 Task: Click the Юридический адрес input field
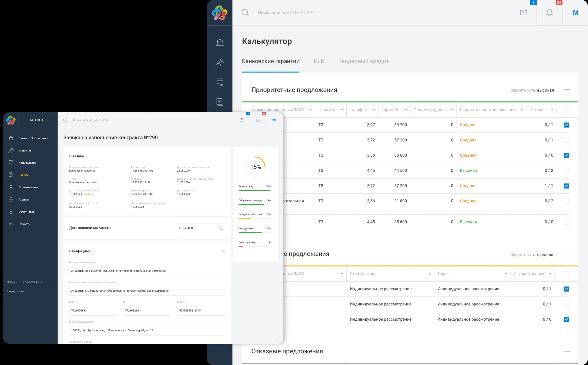tap(147, 330)
